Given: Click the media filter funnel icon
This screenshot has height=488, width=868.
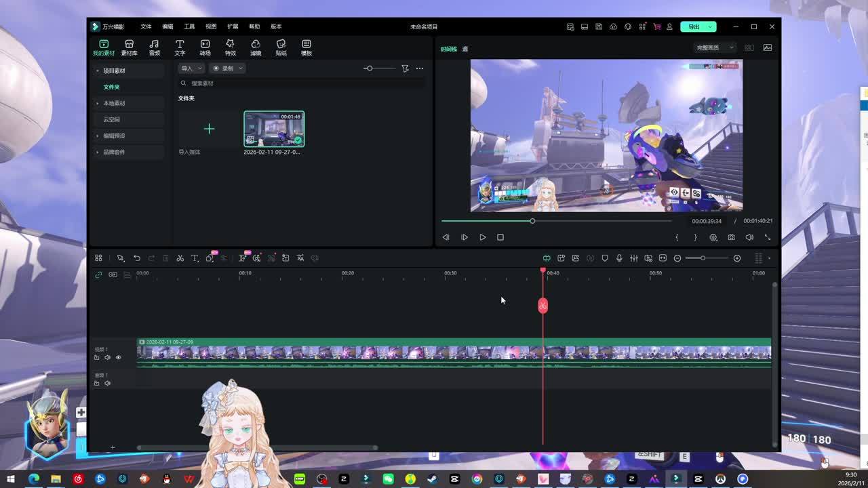Looking at the screenshot, I should pyautogui.click(x=405, y=68).
